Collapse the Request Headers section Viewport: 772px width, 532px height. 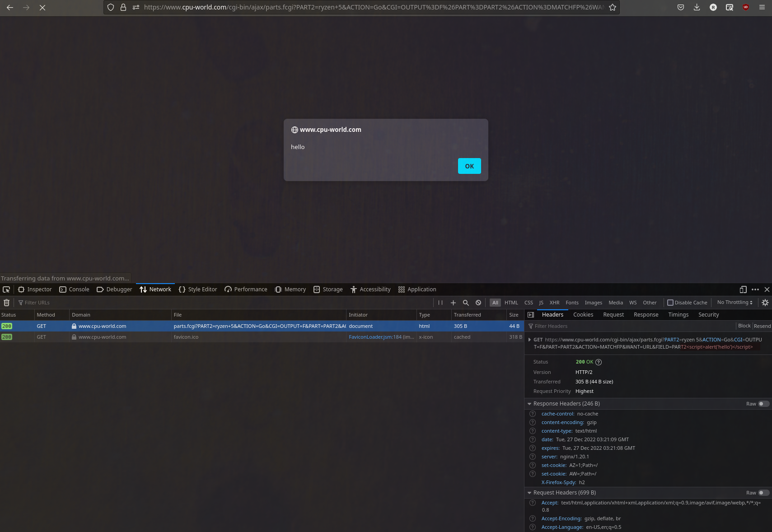[x=529, y=493]
